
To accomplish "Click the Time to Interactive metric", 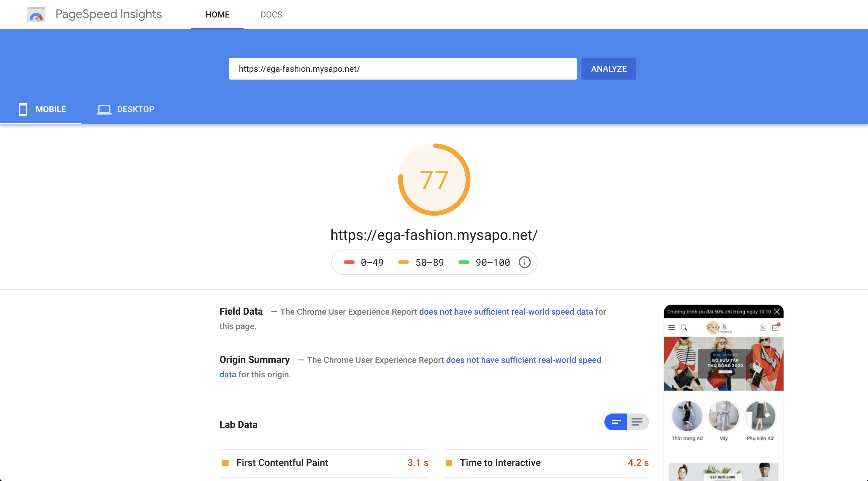I will 546,463.
